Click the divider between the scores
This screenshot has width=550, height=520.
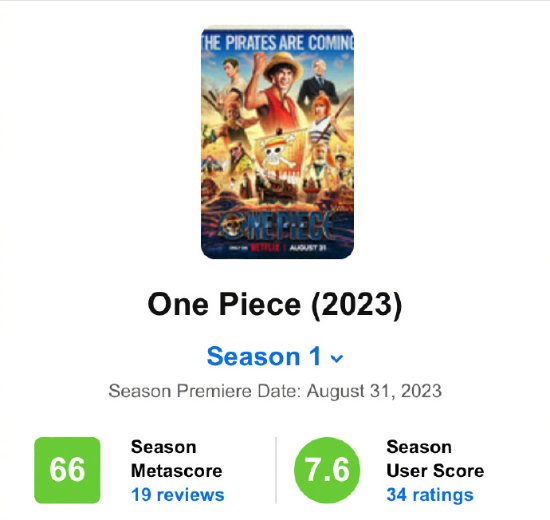(276, 470)
